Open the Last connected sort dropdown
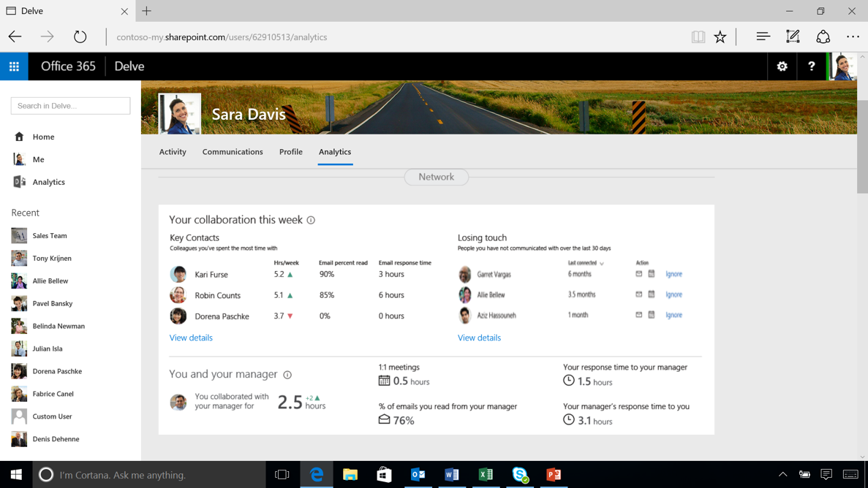This screenshot has width=868, height=488. 601,263
